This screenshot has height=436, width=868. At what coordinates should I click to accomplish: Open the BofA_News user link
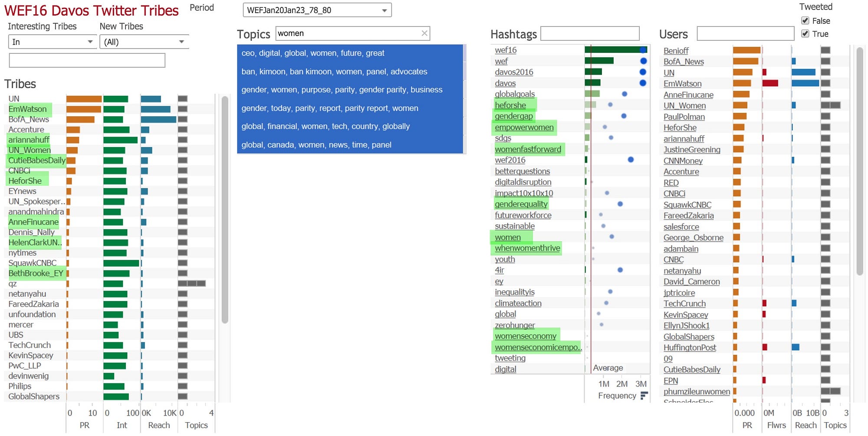tap(684, 62)
